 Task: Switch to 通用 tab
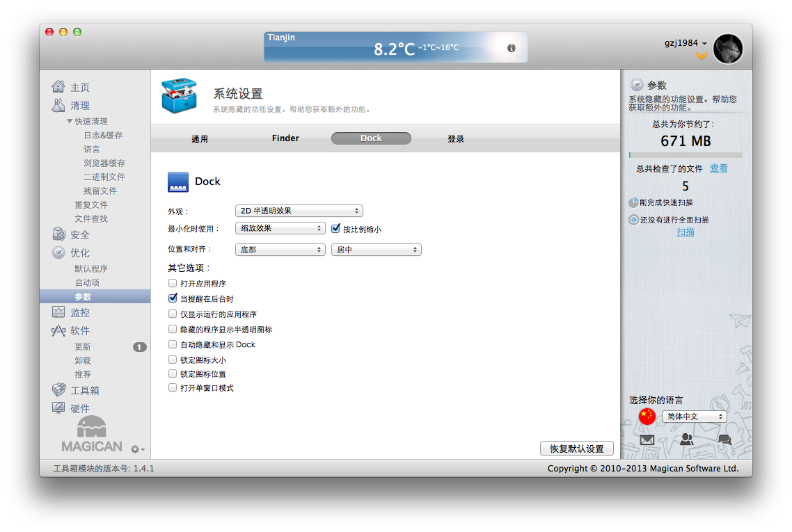coord(200,139)
